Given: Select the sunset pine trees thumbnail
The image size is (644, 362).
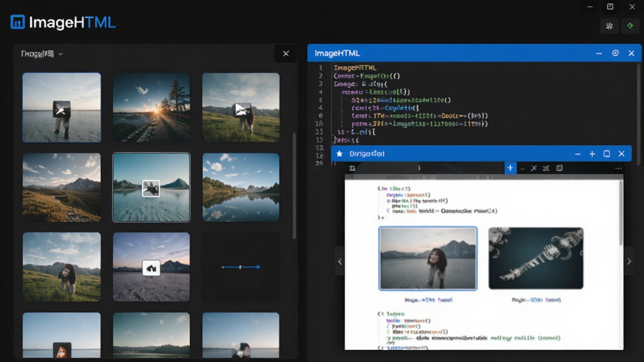Looking at the screenshot, I should pyautogui.click(x=151, y=107).
